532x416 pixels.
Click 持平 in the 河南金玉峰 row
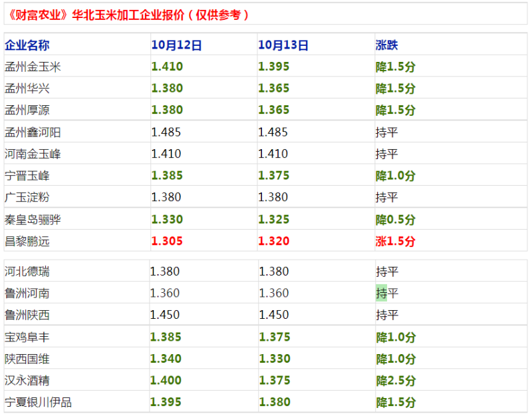(387, 154)
